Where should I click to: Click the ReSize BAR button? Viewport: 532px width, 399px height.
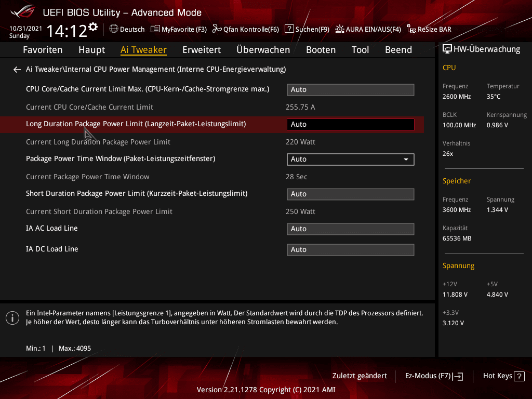click(x=429, y=29)
